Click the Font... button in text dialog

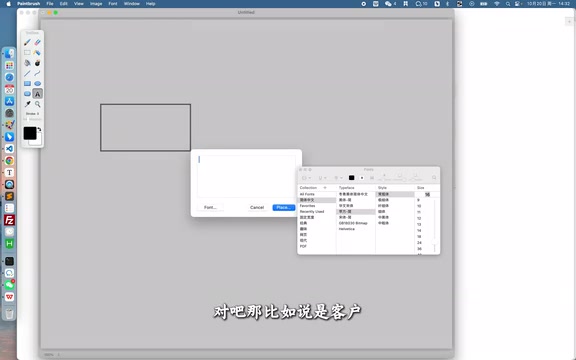pos(210,208)
